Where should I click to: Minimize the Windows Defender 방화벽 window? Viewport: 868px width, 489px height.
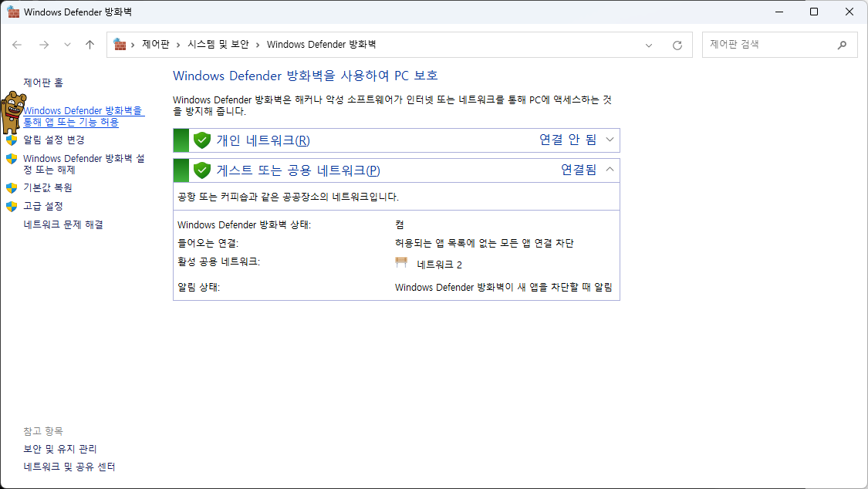coord(779,12)
